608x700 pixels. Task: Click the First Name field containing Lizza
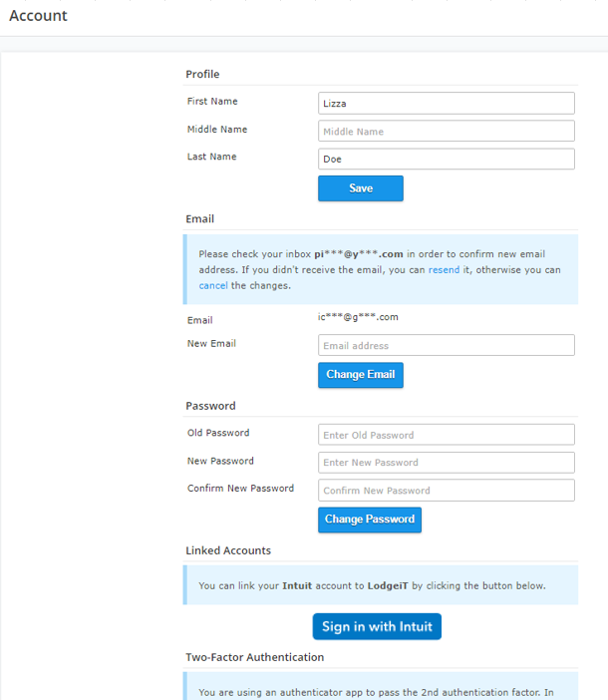click(447, 103)
